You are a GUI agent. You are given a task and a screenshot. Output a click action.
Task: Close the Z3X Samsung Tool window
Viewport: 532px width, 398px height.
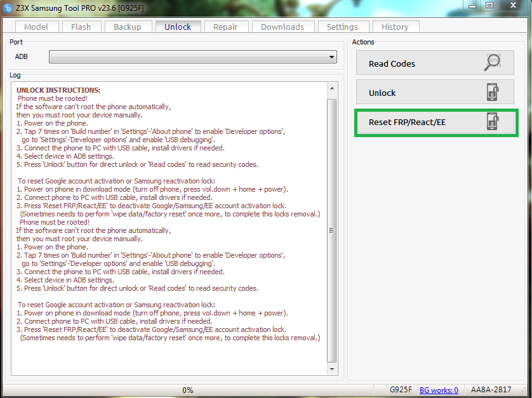pos(513,6)
